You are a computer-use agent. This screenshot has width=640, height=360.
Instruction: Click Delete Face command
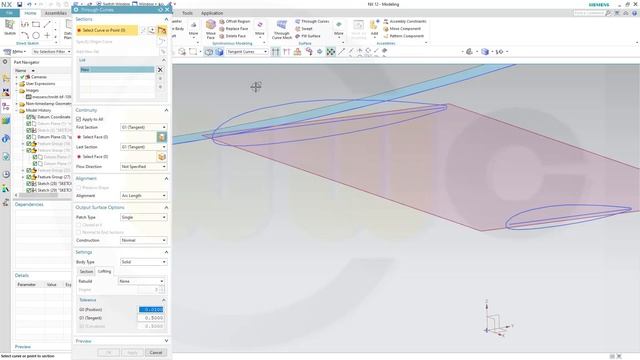pyautogui.click(x=233, y=36)
